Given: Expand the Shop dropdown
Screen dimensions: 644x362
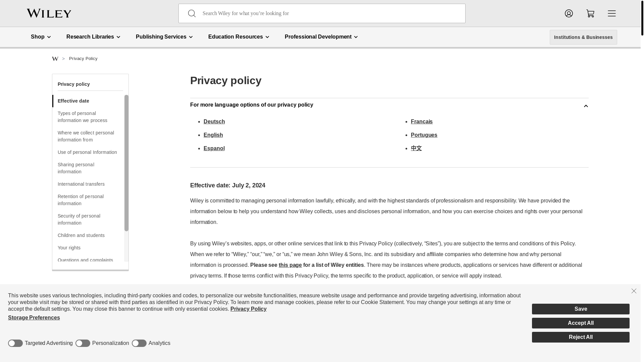Looking at the screenshot, I should coord(41,37).
